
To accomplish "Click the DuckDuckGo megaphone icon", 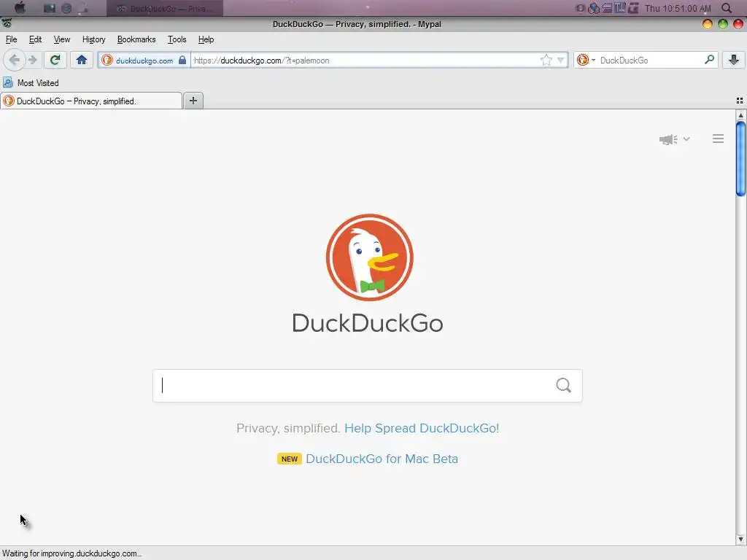I will (668, 139).
